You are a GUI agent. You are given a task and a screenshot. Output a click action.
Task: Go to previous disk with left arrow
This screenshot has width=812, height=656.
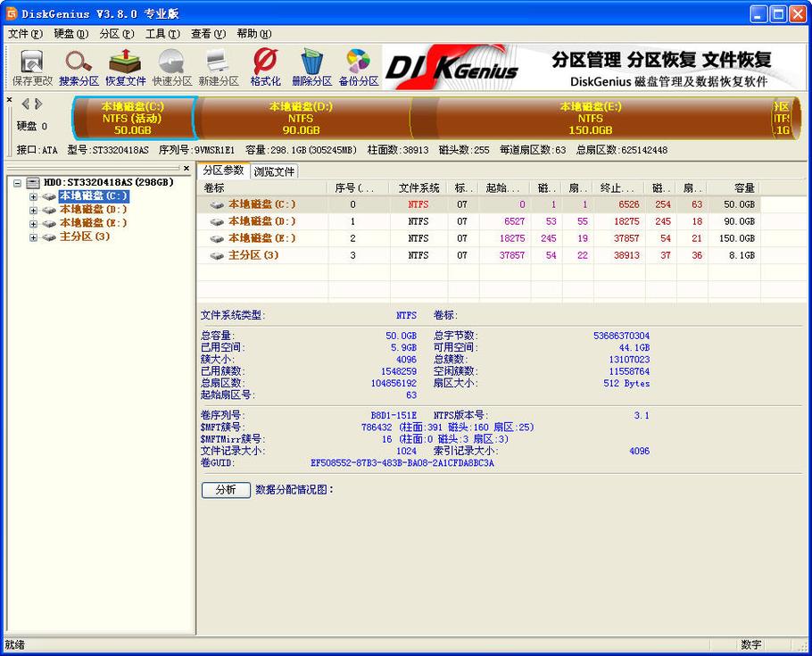25,104
